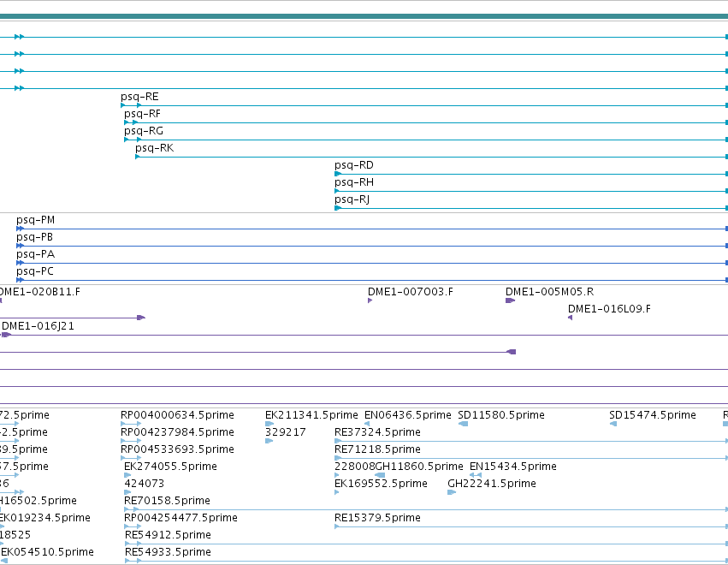This screenshot has height=565, width=728.
Task: Click the DME1-016L09.F feature label
Action: pos(609,309)
